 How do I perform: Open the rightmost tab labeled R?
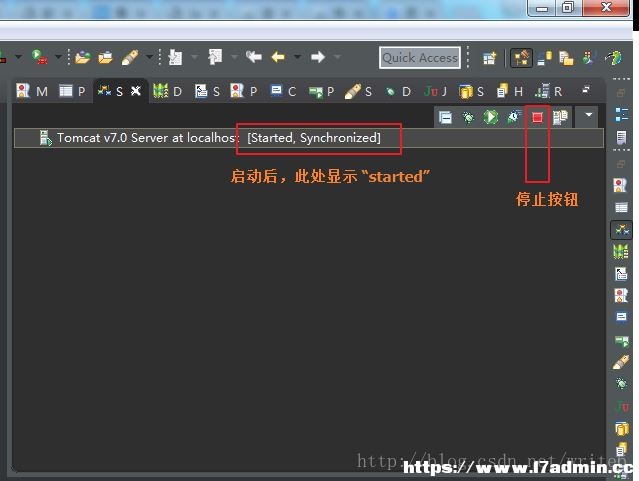click(x=549, y=91)
